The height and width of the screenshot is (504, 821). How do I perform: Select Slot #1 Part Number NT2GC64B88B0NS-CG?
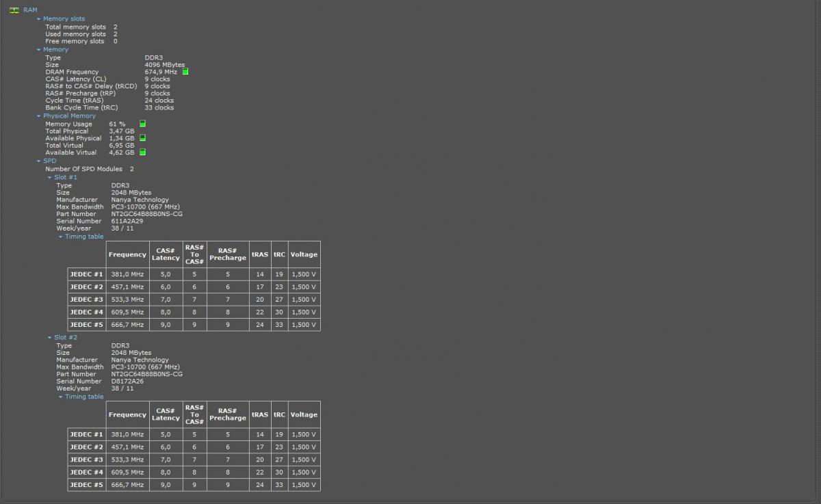pyautogui.click(x=147, y=214)
